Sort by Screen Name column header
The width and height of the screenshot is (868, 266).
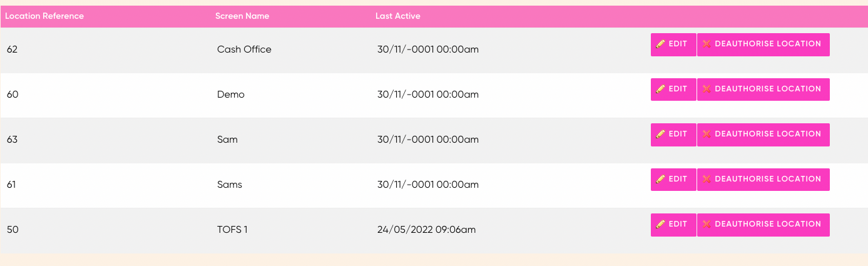click(242, 16)
